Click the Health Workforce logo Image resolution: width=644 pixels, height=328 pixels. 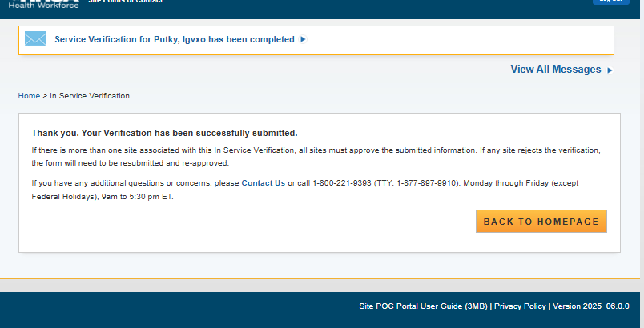click(43, 4)
